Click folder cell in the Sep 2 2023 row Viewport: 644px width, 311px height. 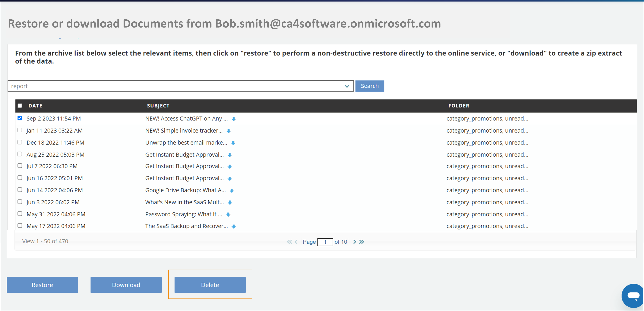487,118
